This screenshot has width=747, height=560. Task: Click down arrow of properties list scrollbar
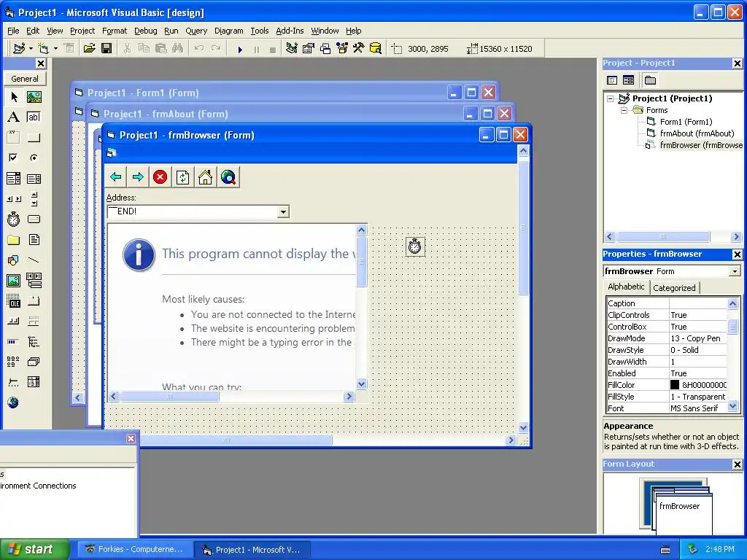tap(732, 406)
